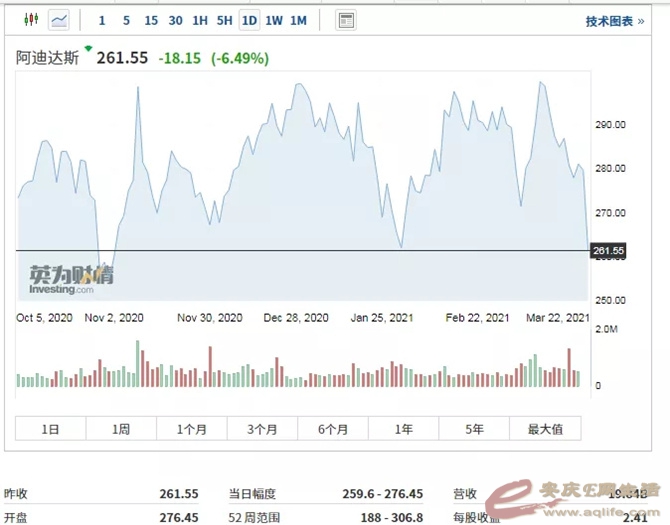
Task: Click the 开盘 value 276.45
Action: [x=179, y=517]
